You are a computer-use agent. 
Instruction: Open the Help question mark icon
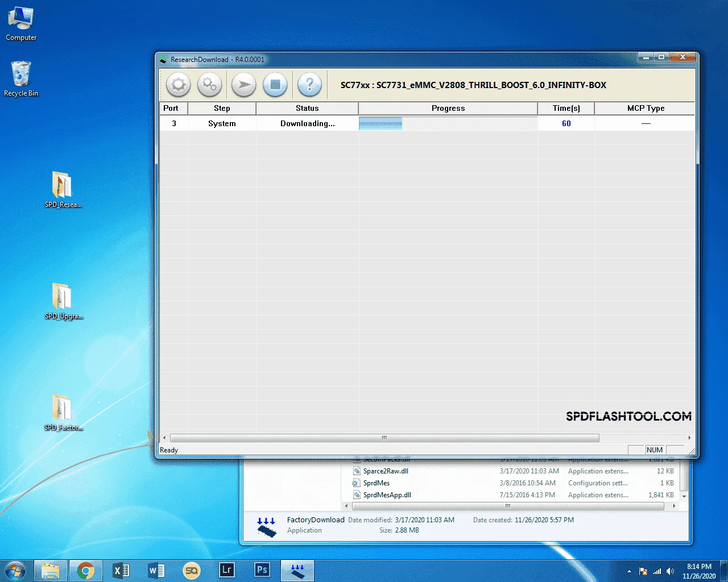(310, 85)
